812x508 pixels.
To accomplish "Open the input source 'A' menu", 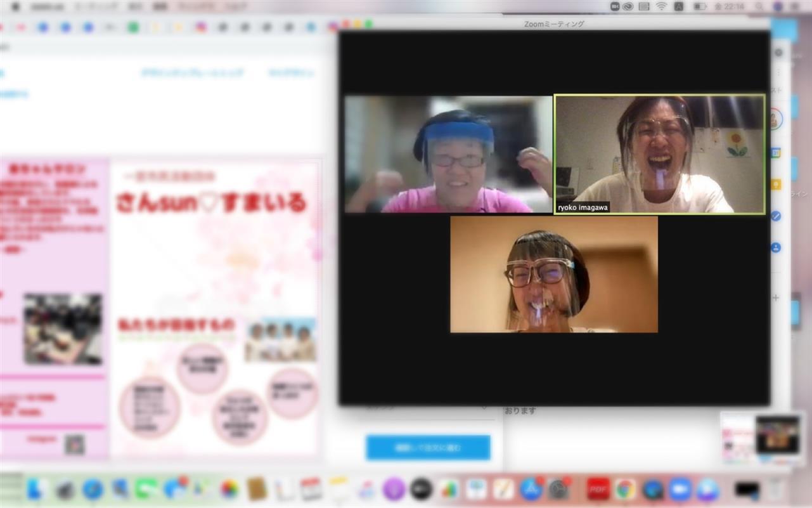I will (679, 6).
